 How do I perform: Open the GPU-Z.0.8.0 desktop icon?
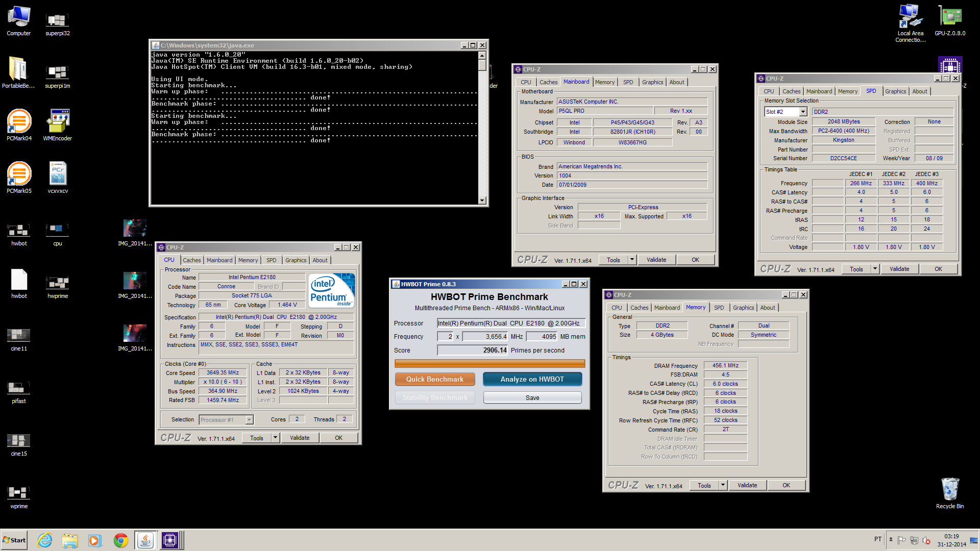coord(950,21)
